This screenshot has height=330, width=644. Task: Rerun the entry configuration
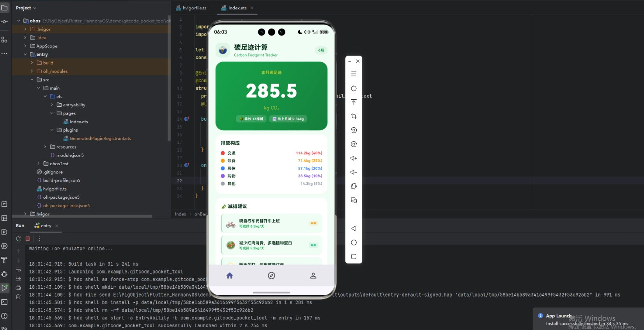coord(18,238)
